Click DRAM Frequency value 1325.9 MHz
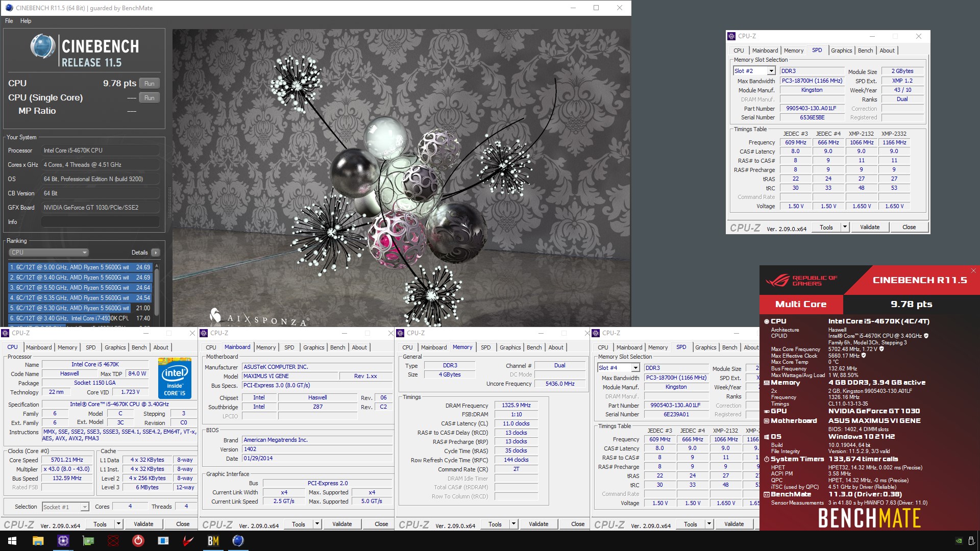Screen dimensions: 980x551 coord(516,406)
